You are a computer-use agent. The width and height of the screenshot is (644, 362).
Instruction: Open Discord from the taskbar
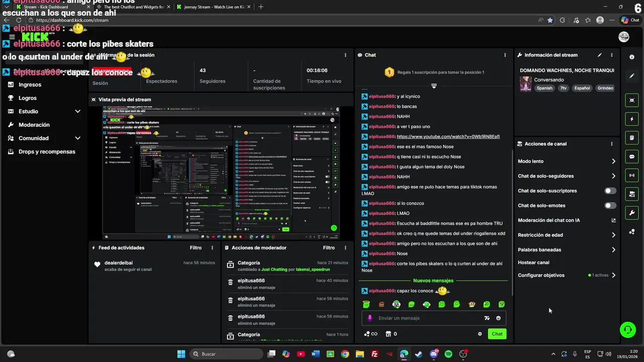434,354
